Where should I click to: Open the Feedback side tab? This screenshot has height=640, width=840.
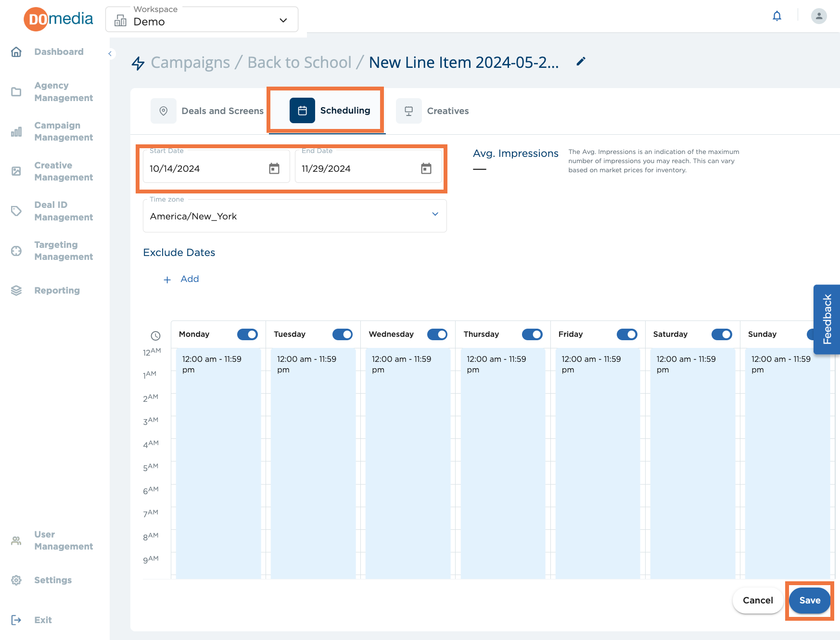click(827, 320)
